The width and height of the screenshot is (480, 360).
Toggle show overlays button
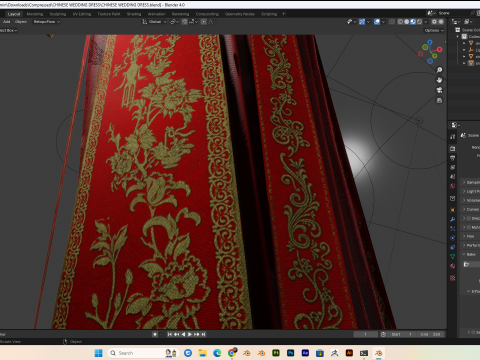click(x=377, y=22)
